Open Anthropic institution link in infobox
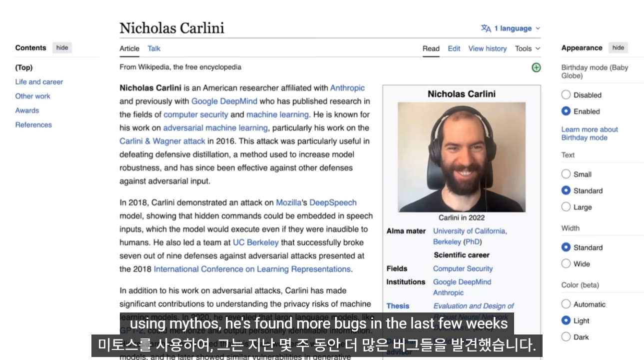 pos(448,293)
